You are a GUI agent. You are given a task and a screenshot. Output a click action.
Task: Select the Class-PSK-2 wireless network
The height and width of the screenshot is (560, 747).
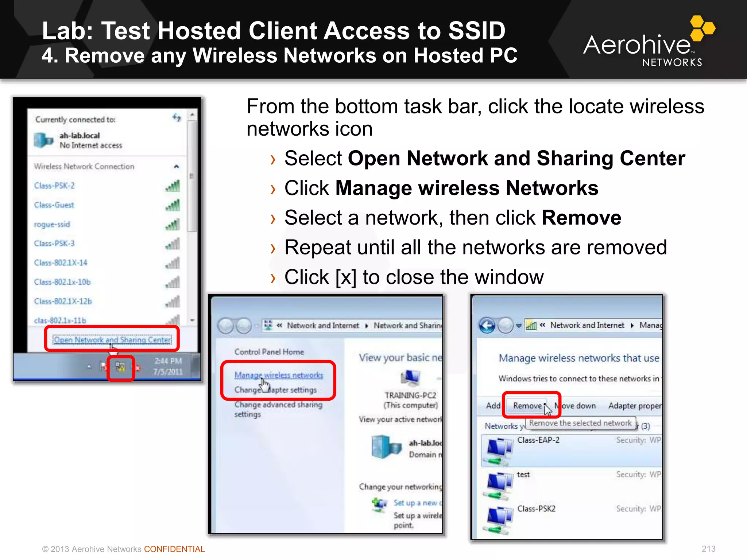(x=54, y=186)
